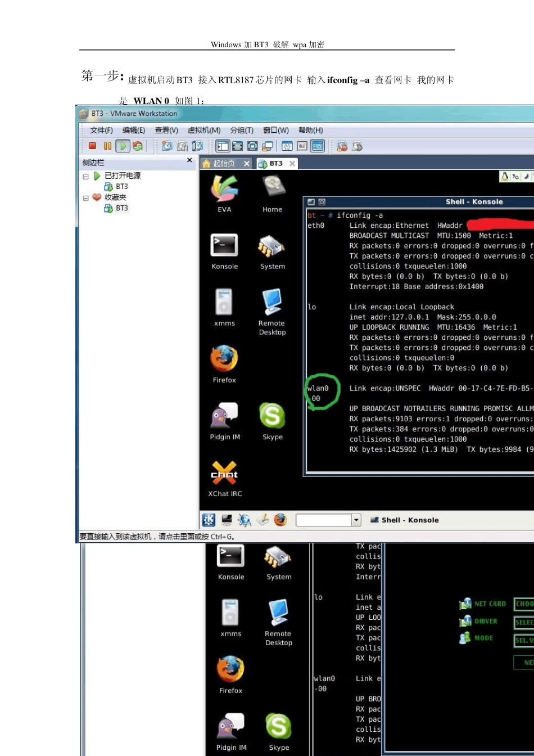Screen dimensions: 534x756
Task: Open the Snapshot Manager toolbar icon
Action: tap(197, 146)
